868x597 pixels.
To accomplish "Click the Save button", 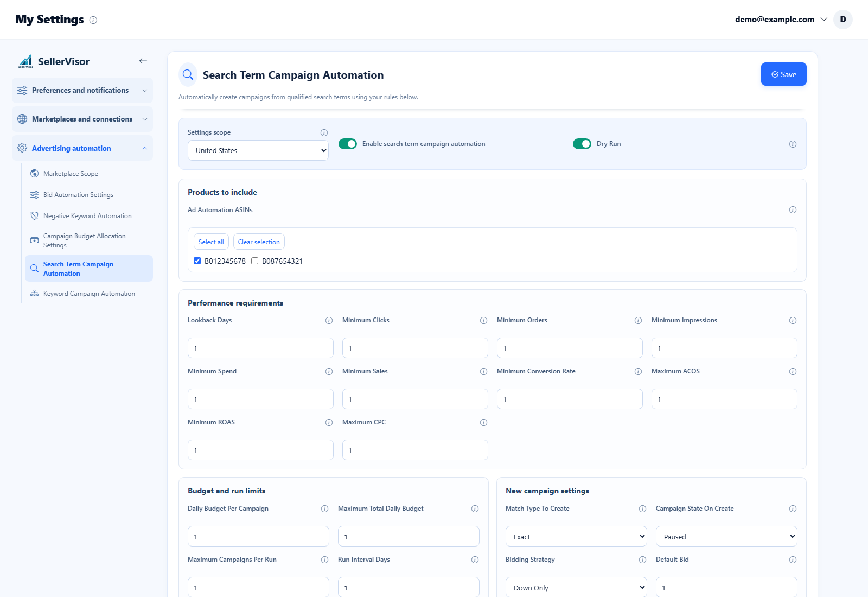I will pyautogui.click(x=784, y=74).
